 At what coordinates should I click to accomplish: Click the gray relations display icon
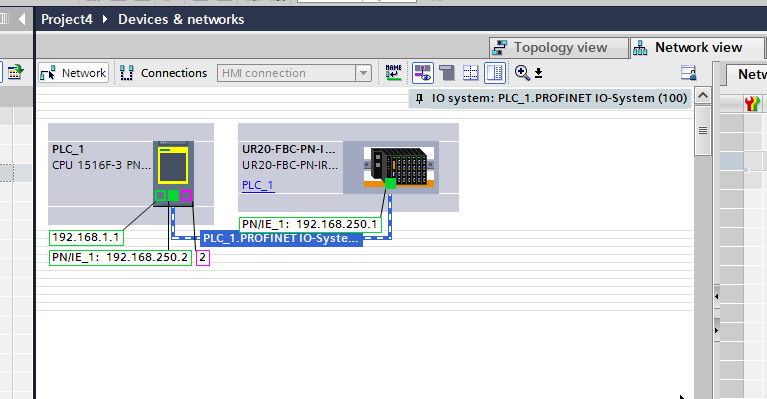(447, 73)
